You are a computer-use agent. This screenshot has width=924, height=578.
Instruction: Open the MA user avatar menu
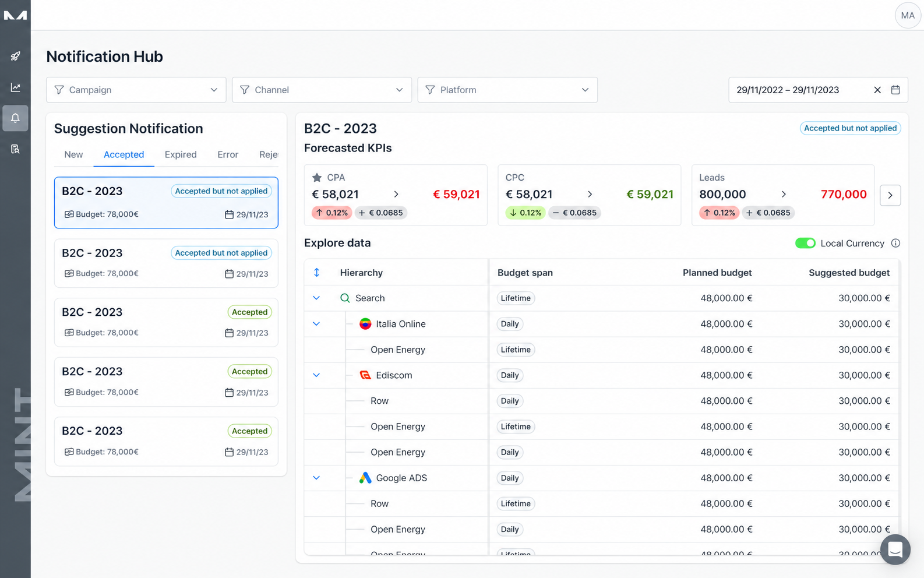pos(908,15)
